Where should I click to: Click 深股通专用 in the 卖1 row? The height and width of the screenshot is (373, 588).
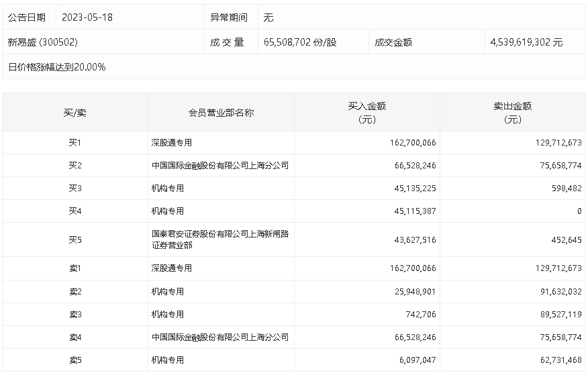[x=172, y=268]
